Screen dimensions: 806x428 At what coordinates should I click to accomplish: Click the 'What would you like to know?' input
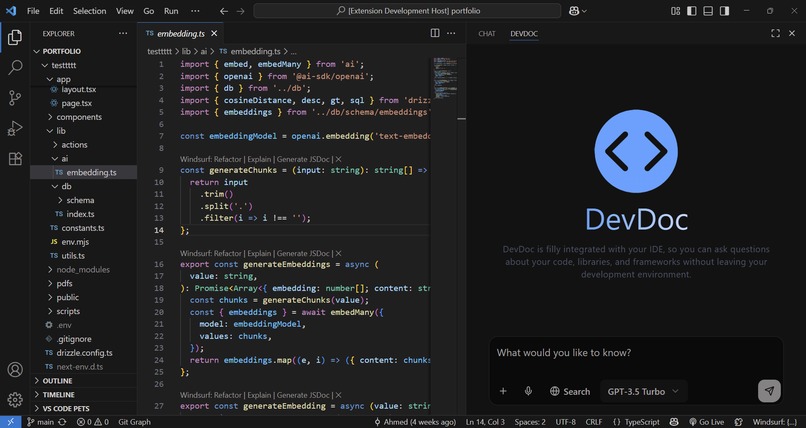(636, 353)
